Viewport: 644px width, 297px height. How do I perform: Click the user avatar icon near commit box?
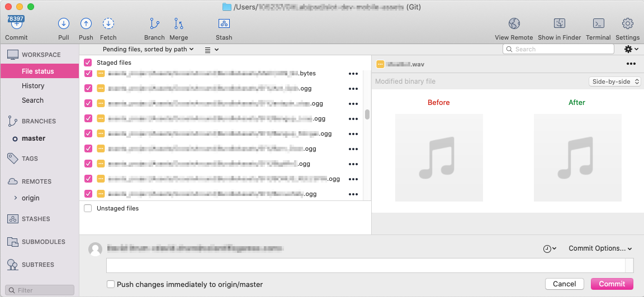tap(96, 249)
